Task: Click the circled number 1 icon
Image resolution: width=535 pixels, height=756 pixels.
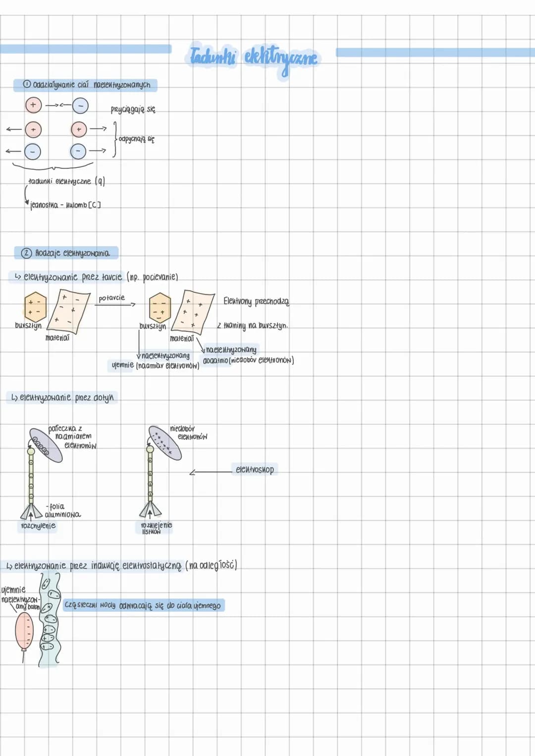Action: tap(27, 85)
